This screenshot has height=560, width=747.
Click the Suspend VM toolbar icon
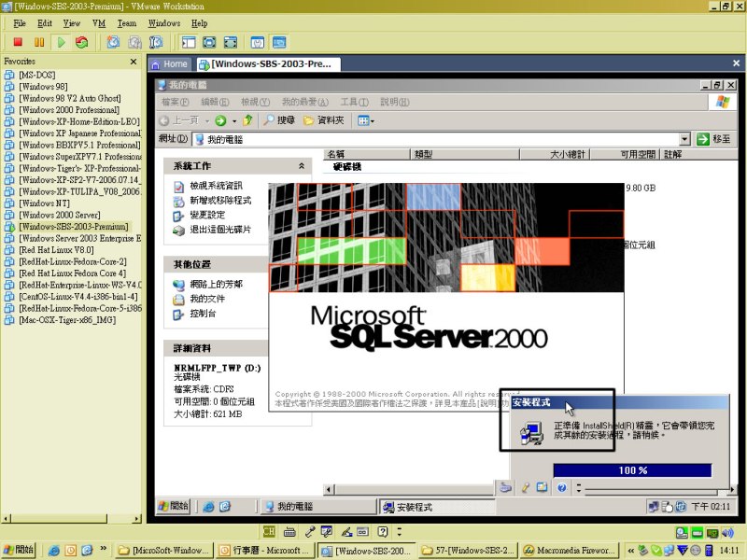pyautogui.click(x=39, y=42)
